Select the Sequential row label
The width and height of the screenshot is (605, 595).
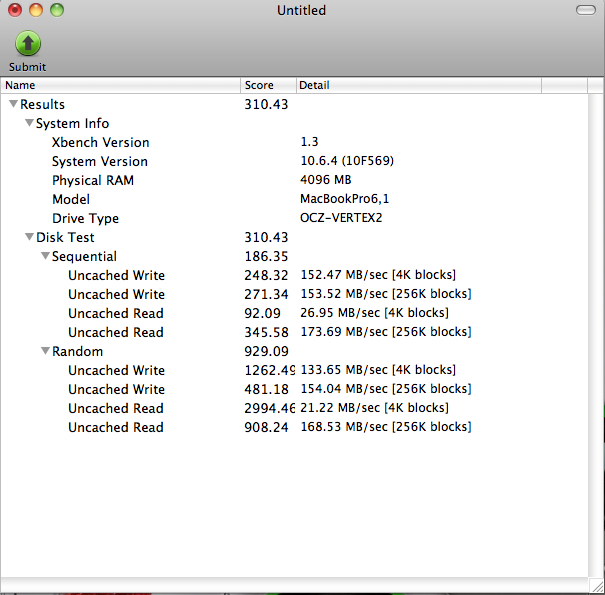84,256
